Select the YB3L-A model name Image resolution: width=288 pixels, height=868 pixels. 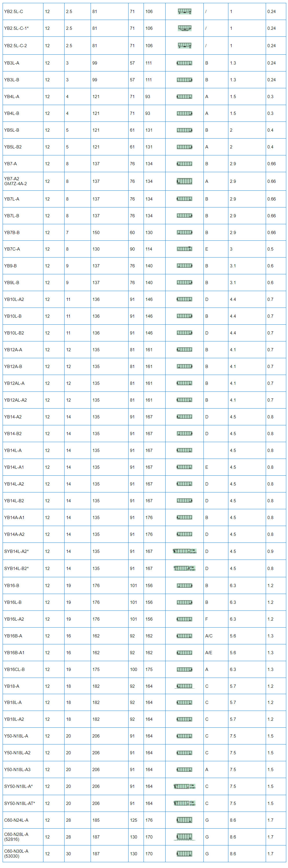tap(12, 63)
